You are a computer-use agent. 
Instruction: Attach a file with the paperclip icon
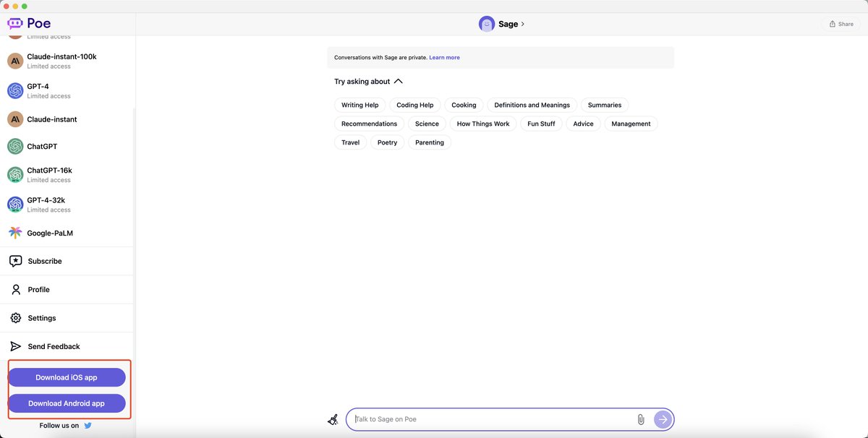click(640, 419)
